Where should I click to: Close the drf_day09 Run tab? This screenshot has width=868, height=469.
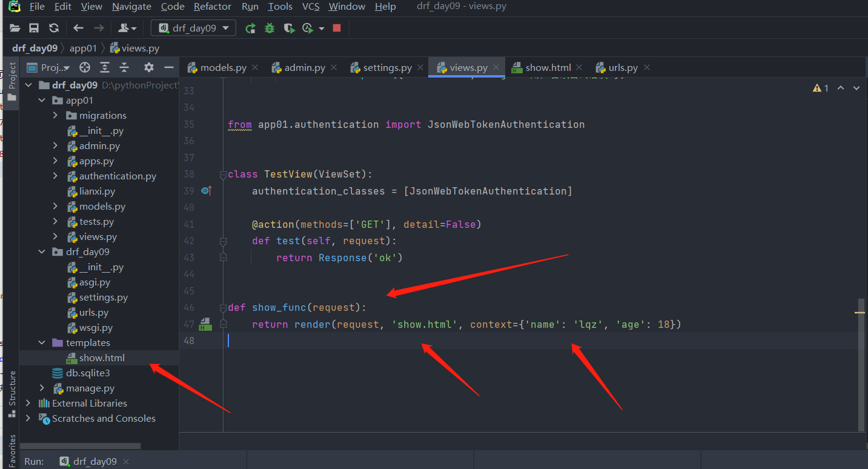pyautogui.click(x=127, y=462)
